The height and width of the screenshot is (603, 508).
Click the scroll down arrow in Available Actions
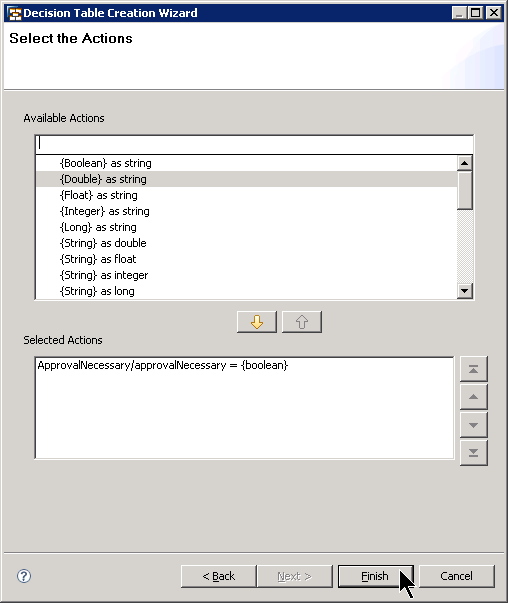click(465, 291)
